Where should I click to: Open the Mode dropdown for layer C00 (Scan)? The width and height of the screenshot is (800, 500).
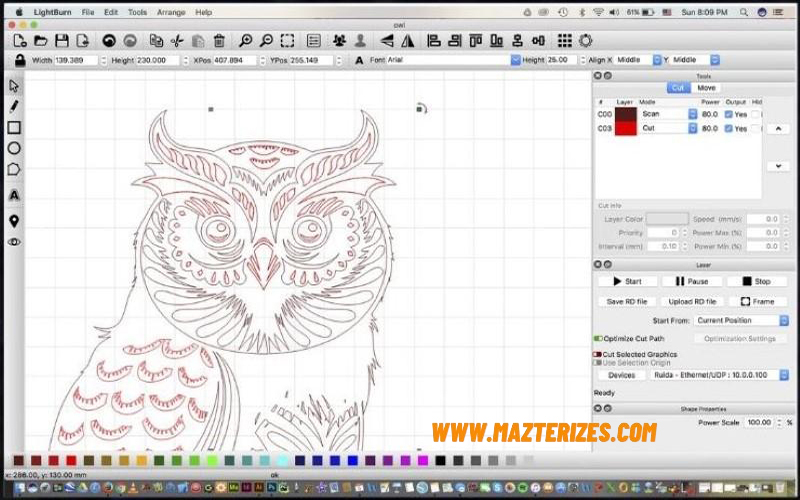click(668, 114)
